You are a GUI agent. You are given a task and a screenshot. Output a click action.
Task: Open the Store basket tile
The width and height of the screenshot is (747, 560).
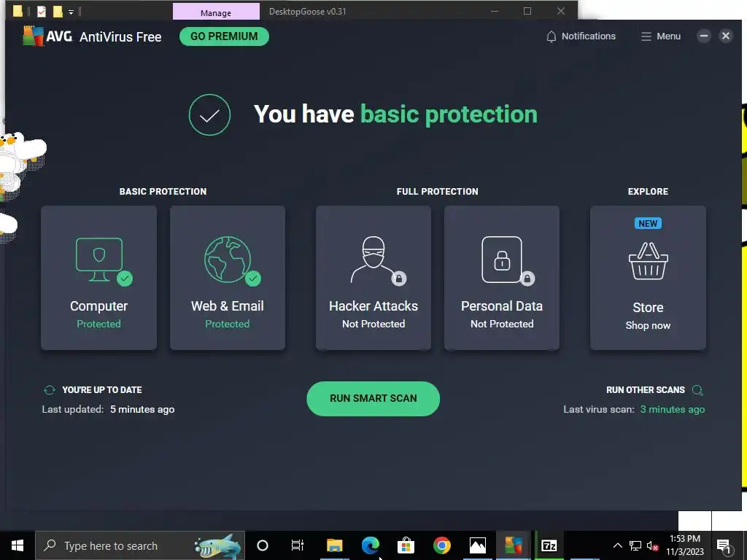[x=648, y=278]
